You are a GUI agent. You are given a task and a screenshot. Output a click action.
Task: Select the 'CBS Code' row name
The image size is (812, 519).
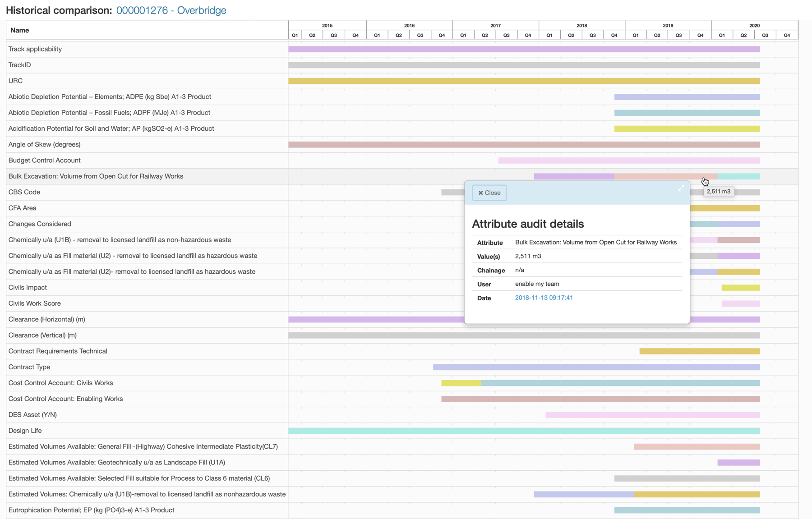24,193
